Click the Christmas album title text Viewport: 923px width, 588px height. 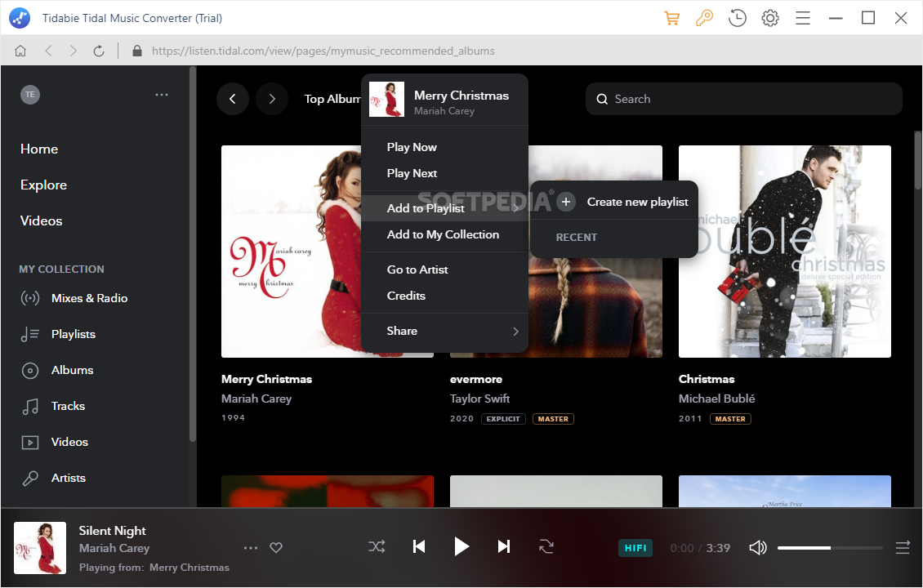click(x=707, y=379)
